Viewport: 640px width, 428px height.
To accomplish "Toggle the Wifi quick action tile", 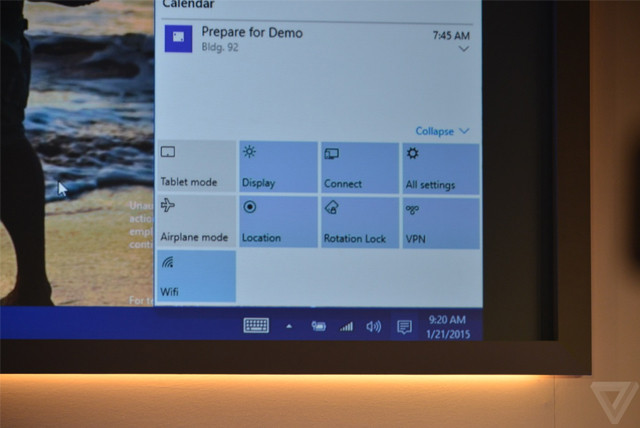I will tap(196, 276).
